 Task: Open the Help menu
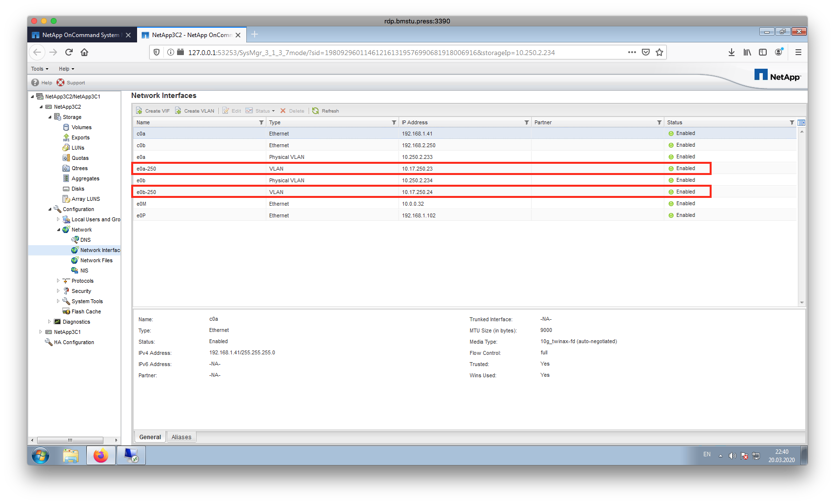coord(66,69)
